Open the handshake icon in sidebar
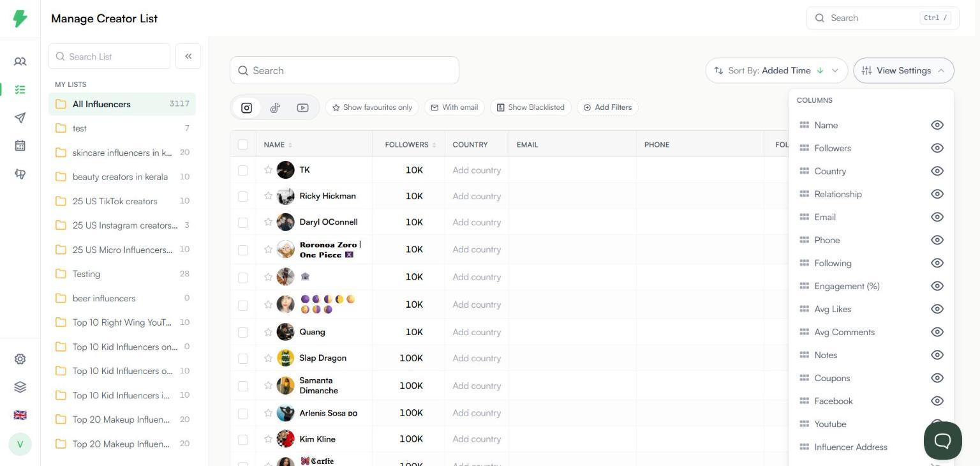The width and height of the screenshot is (980, 466). [20, 174]
